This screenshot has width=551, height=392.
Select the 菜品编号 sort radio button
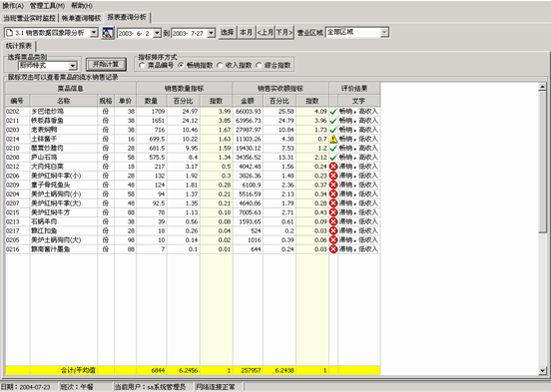pyautogui.click(x=142, y=65)
